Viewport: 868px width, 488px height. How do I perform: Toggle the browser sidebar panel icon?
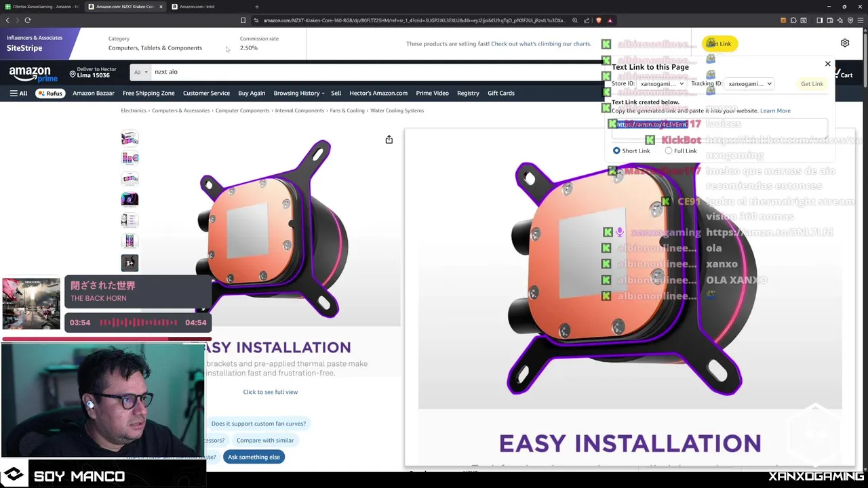819,20
